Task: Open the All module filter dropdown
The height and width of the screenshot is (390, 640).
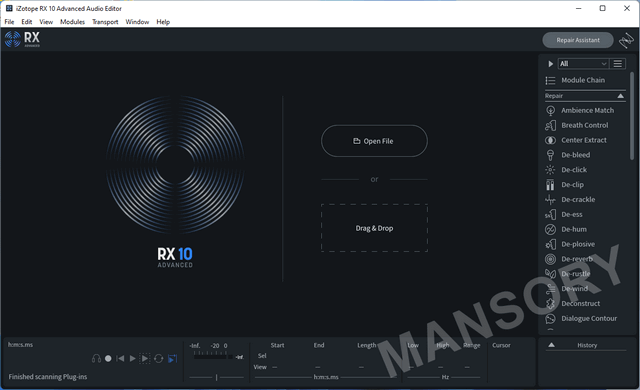Action: tap(583, 64)
